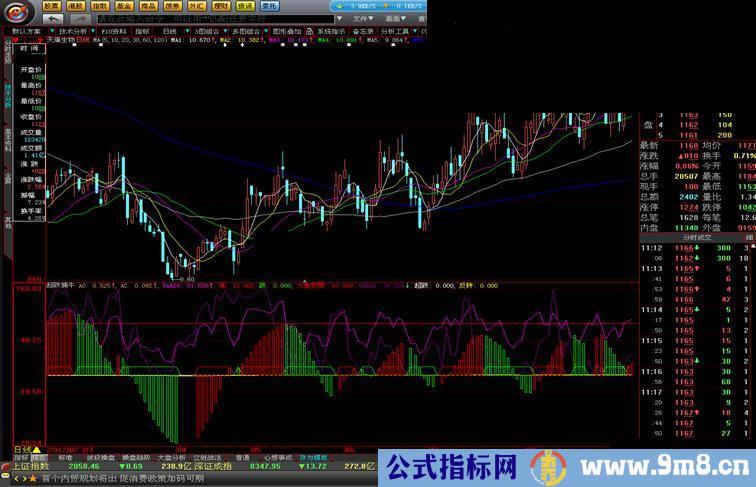
Task: Expand the 技术分析 dropdown
Action: (75, 31)
